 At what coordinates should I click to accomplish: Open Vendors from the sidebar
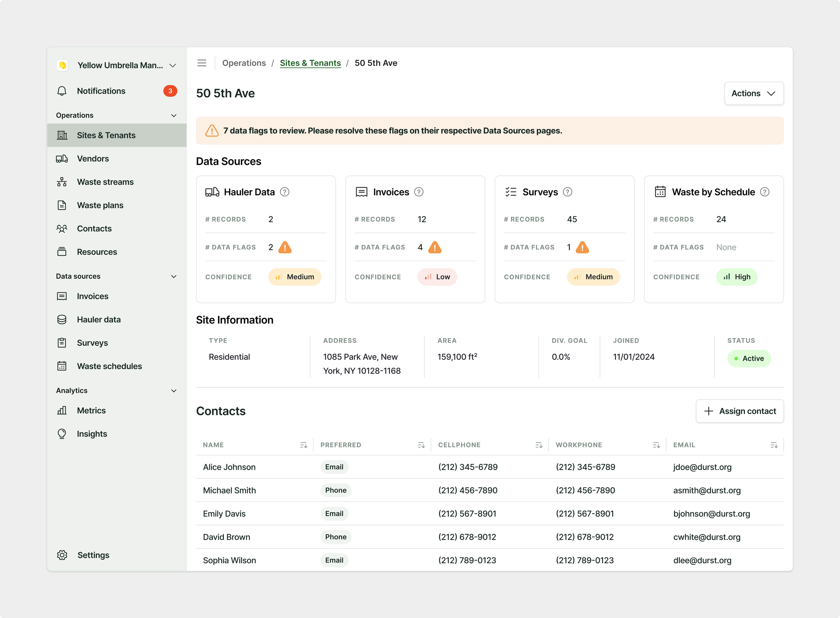93,159
